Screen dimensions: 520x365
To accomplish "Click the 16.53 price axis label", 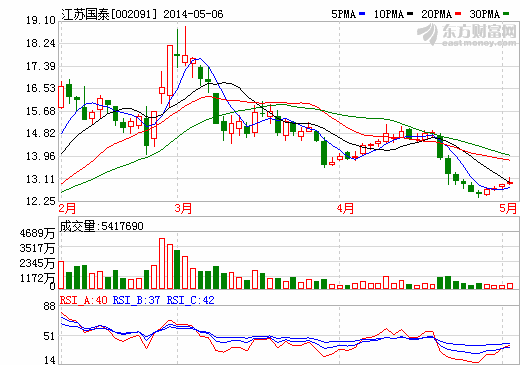I will click(41, 88).
